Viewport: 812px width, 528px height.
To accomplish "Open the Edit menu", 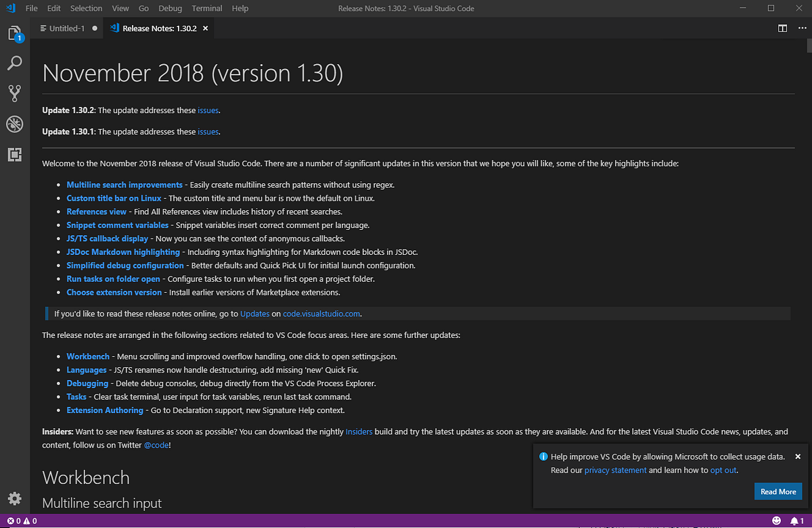I will coord(54,8).
